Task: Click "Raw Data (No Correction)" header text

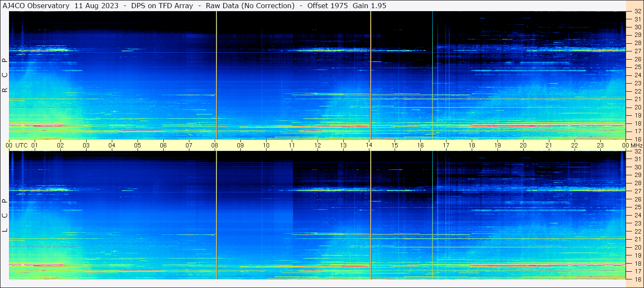Action: [250, 6]
